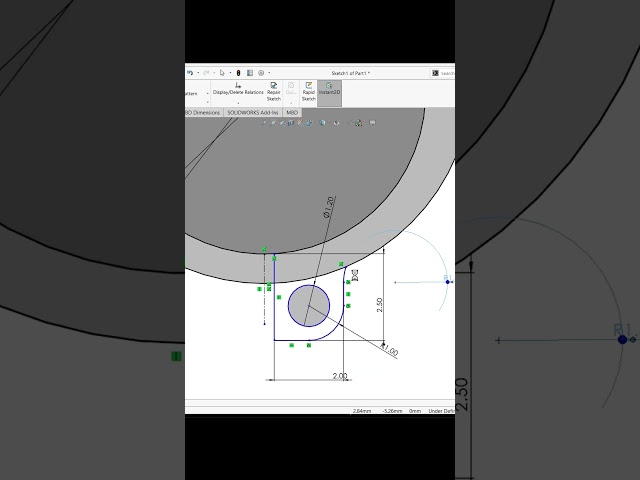Select the R1.00 radius dimension
The width and height of the screenshot is (640, 480).
390,350
